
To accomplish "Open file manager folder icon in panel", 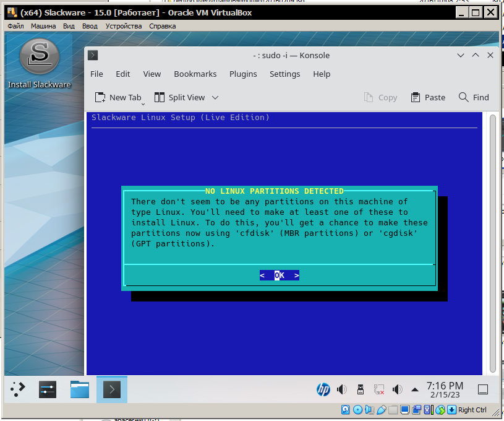I will [x=80, y=389].
